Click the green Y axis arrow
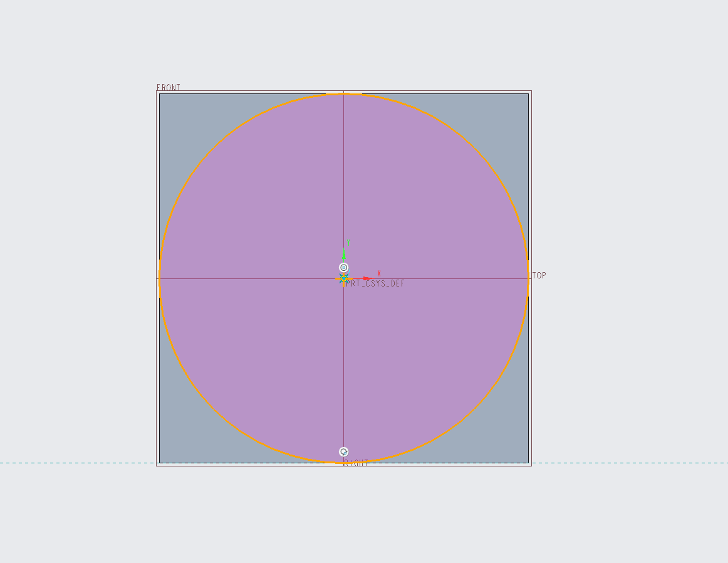The height and width of the screenshot is (563, 728). (x=343, y=254)
